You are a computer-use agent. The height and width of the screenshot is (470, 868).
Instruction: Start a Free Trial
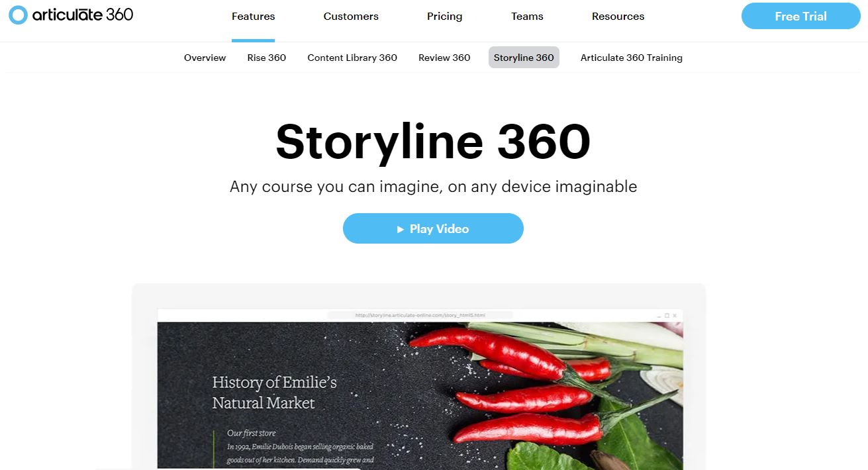(800, 16)
